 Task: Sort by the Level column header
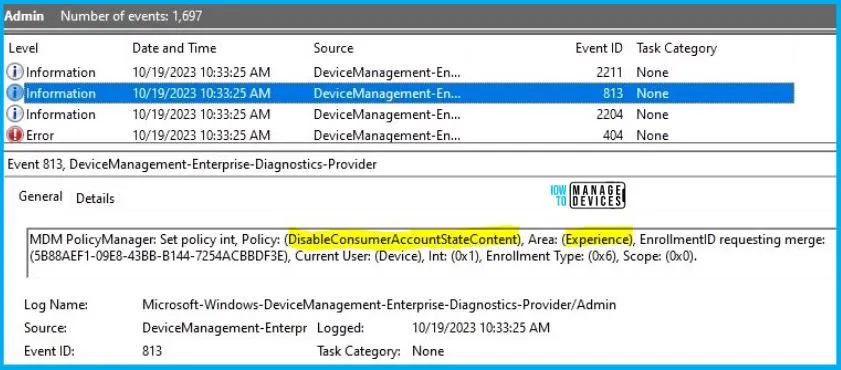tap(23, 48)
